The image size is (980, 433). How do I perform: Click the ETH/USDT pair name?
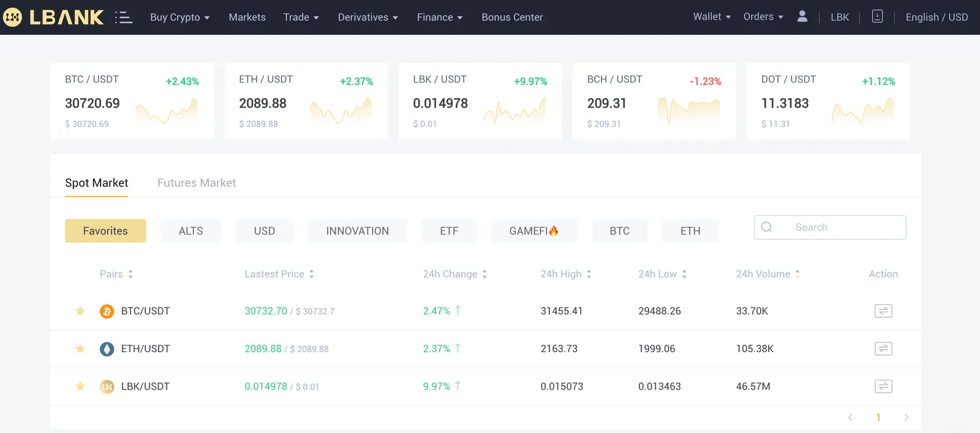(146, 349)
